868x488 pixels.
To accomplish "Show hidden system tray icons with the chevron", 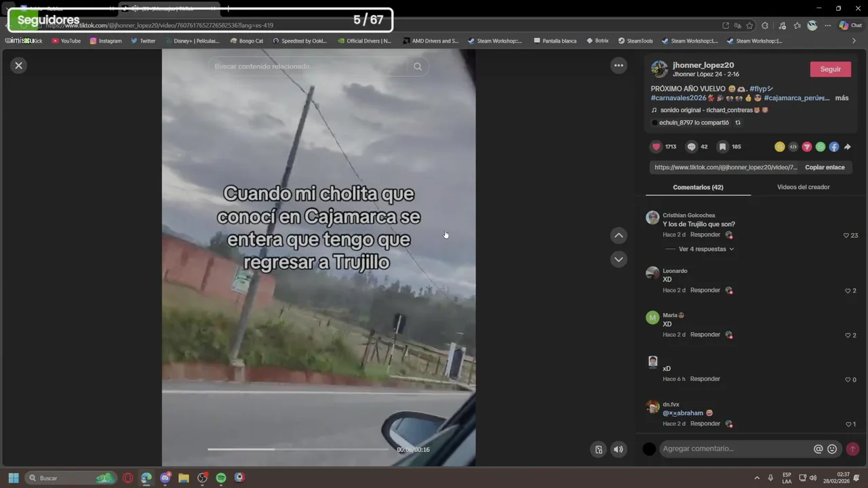I will [x=757, y=478].
